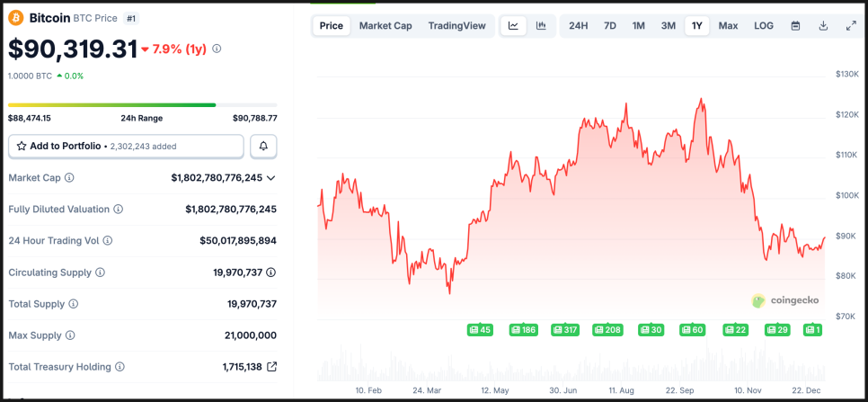This screenshot has width=868, height=402.
Task: Expand chart to fullscreen
Action: 851,25
